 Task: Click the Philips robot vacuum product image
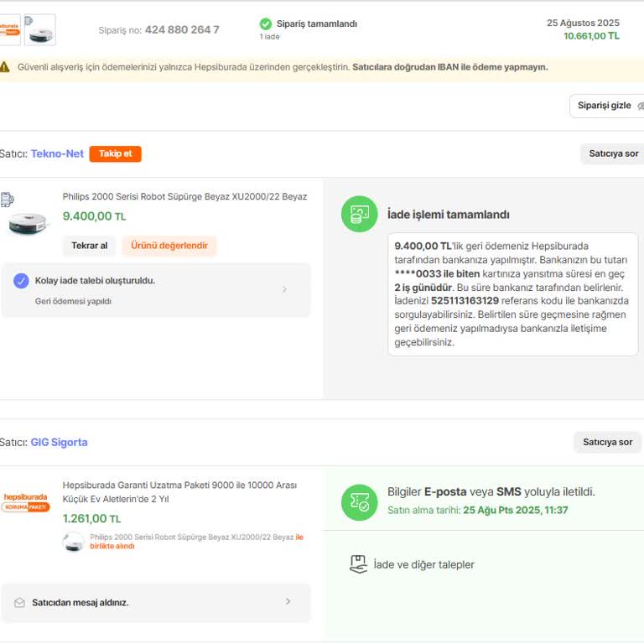[x=28, y=223]
